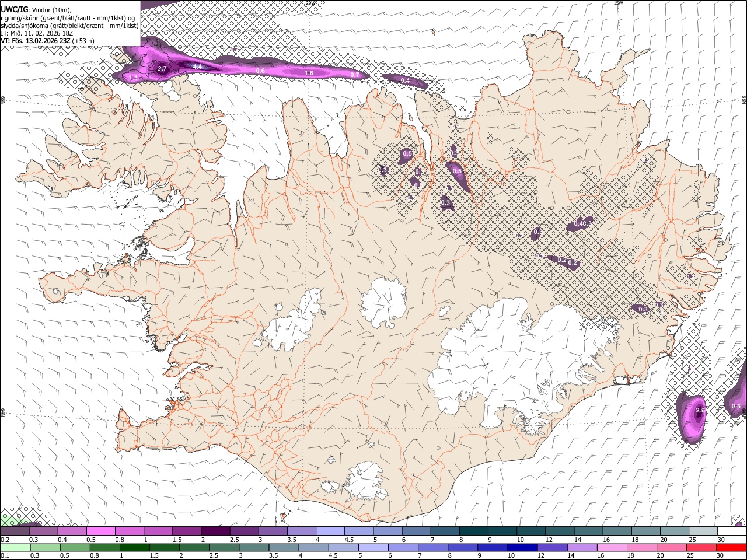This screenshot has width=747, height=560.
Task: Click the '20W' longitude label
Action: [310, 2]
